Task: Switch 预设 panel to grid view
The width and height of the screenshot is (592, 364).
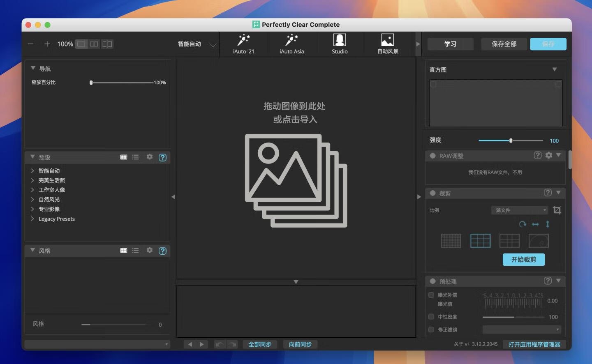Action: 124,157
